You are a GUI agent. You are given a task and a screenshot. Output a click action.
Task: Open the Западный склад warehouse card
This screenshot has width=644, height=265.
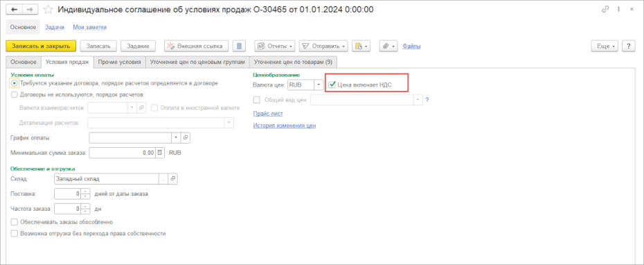(173, 178)
